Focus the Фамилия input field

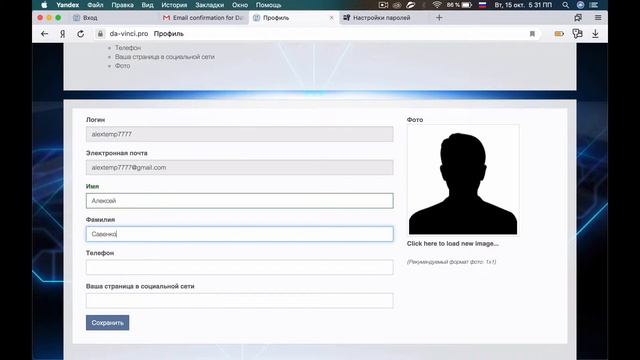click(240, 234)
